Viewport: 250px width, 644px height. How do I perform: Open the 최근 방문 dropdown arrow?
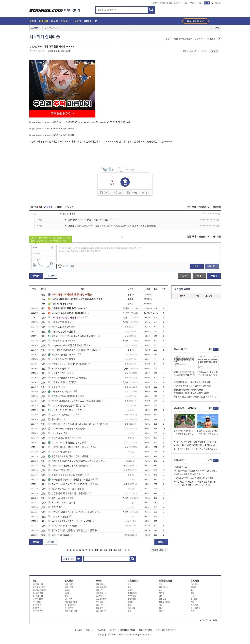[41, 28]
